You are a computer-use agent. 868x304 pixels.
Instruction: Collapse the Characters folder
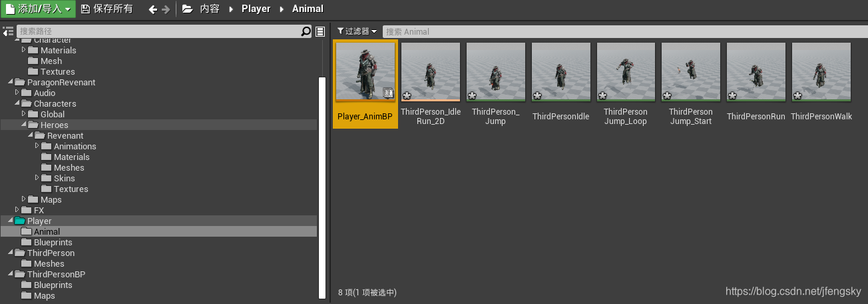pos(17,104)
